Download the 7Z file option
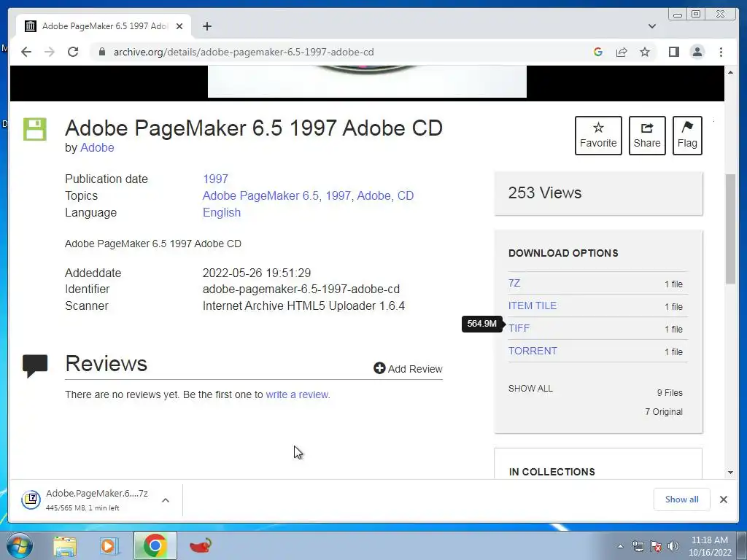This screenshot has width=747, height=560. 514,284
